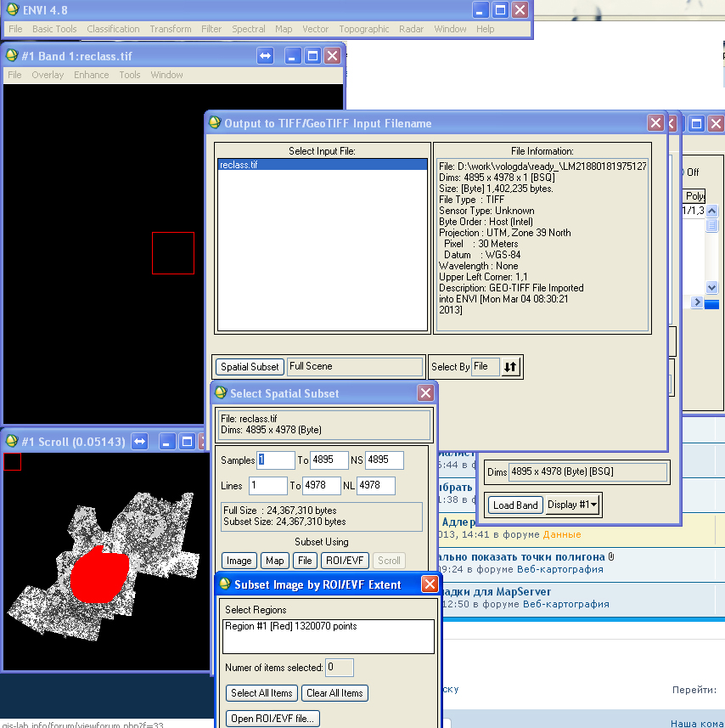
Task: Open the Веб-картография forum link near 9:24
Action: point(559,569)
